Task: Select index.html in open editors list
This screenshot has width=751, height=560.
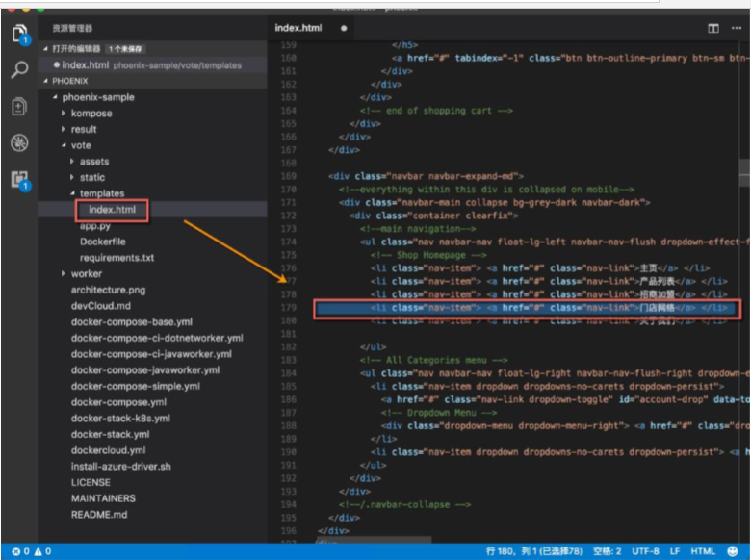Action: coord(152,65)
